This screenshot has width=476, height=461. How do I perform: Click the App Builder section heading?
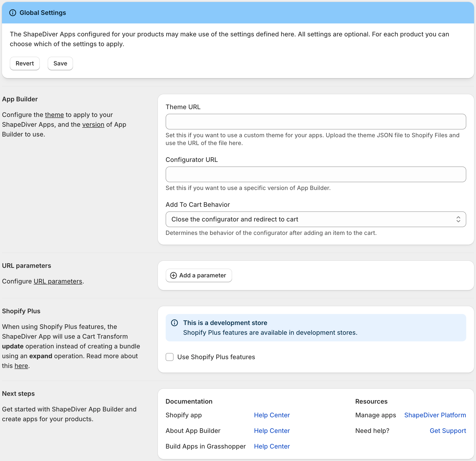tap(20, 99)
